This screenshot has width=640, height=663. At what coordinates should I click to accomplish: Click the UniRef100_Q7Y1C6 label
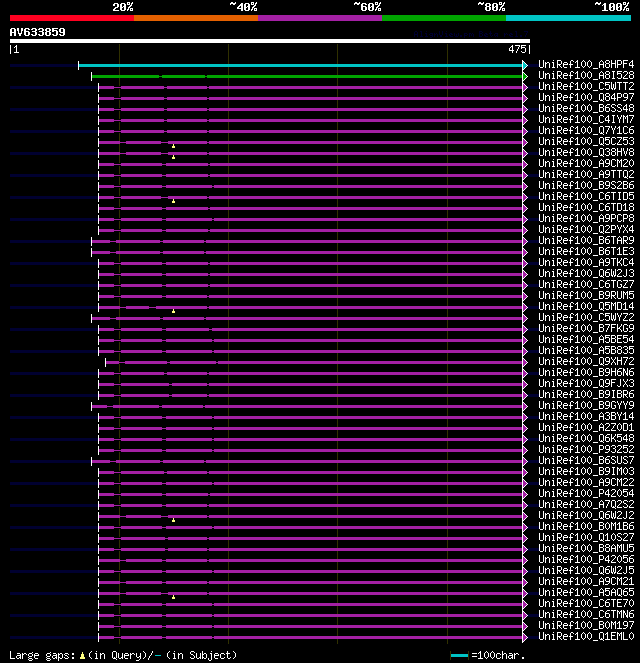point(586,130)
